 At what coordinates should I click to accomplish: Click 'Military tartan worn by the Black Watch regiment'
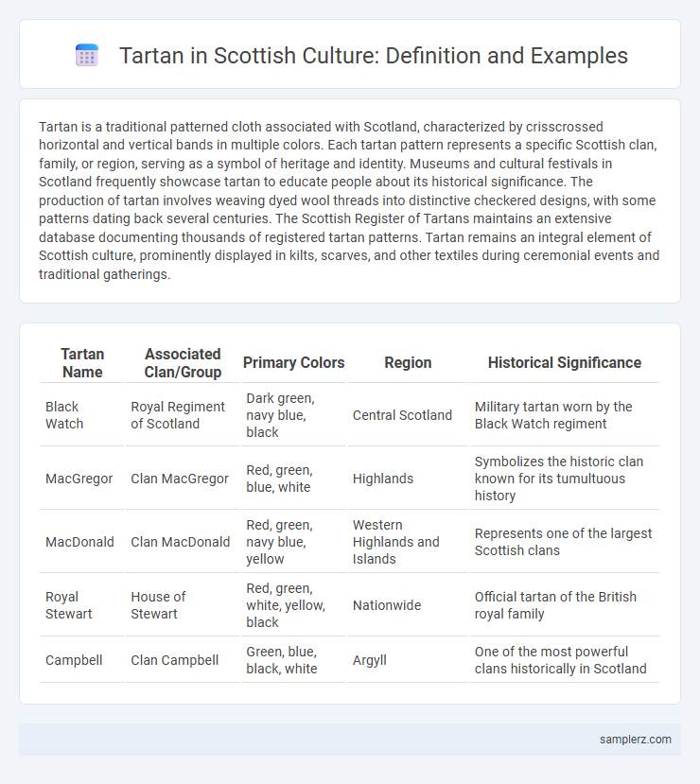point(565,415)
